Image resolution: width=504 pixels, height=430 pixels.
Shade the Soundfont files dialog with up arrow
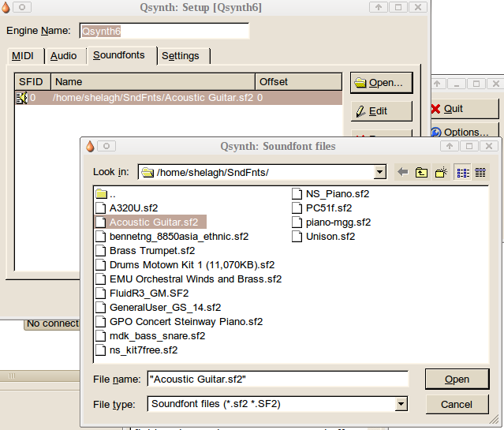tap(450, 146)
